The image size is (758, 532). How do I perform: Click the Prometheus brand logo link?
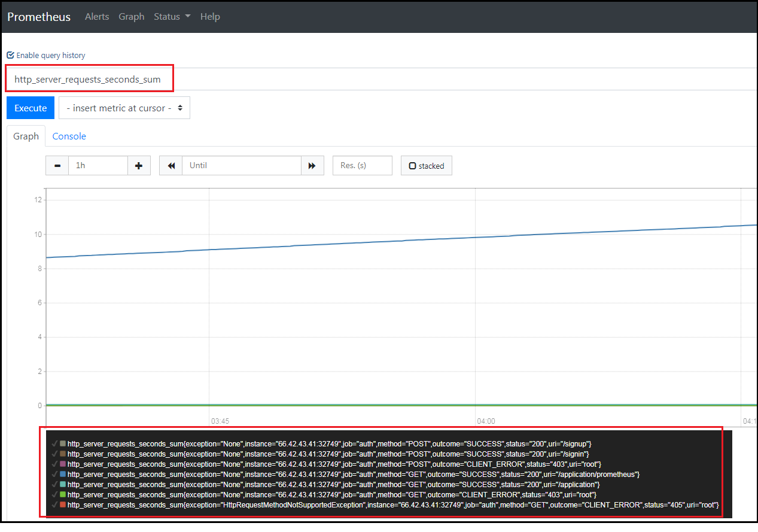39,17
